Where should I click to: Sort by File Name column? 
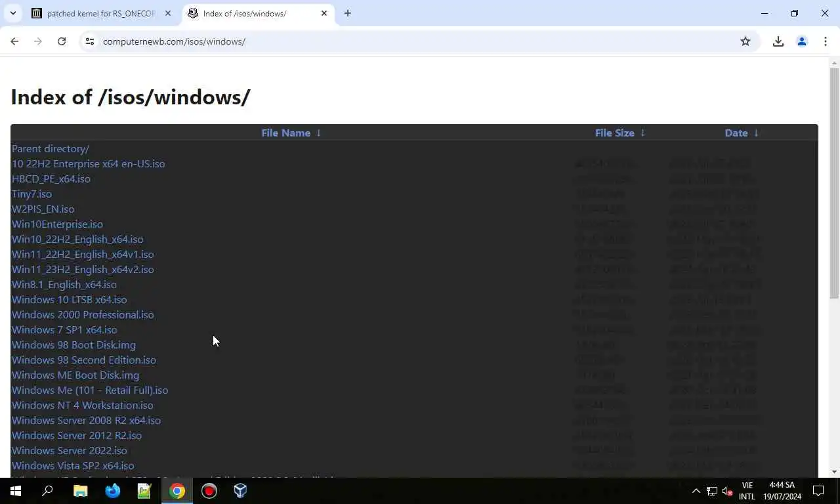pyautogui.click(x=291, y=133)
